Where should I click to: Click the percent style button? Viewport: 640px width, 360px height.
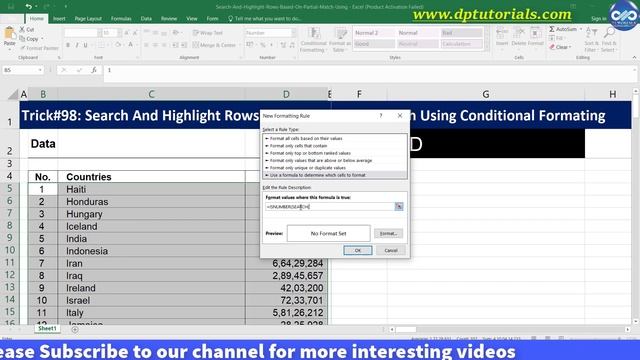pos(262,45)
